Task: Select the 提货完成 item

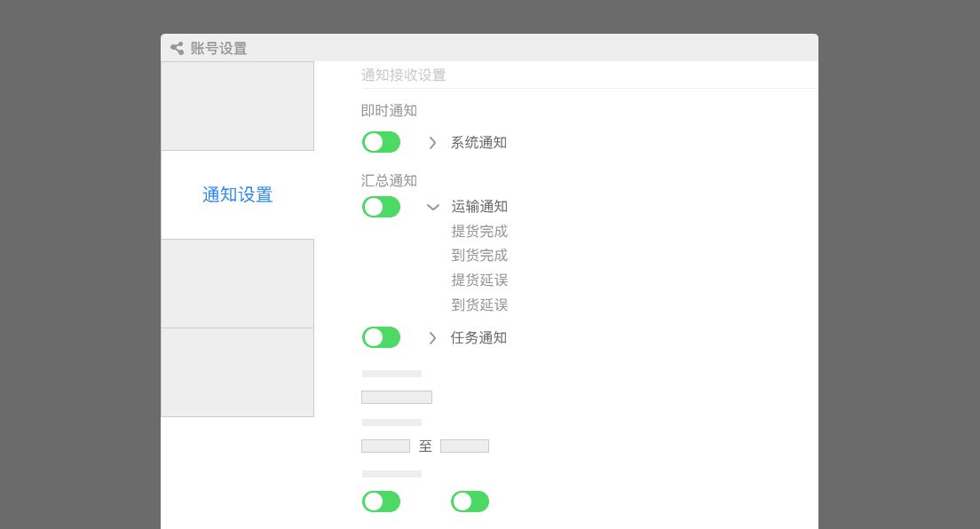Action: tap(479, 232)
